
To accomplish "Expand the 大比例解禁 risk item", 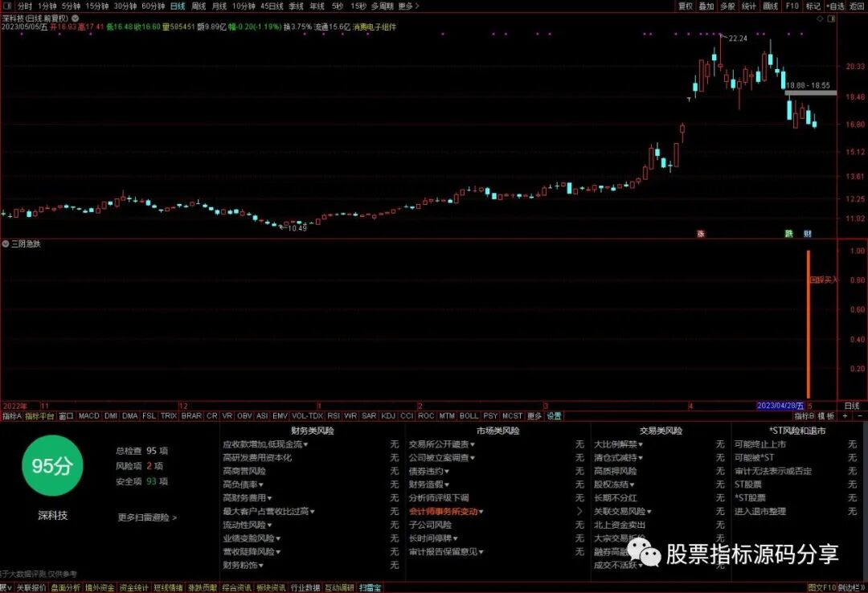I will click(618, 444).
